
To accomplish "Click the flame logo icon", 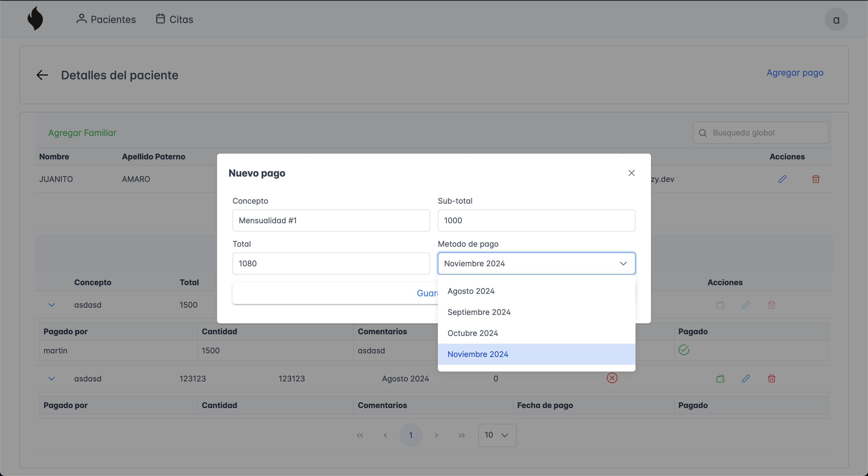I will 35,19.
